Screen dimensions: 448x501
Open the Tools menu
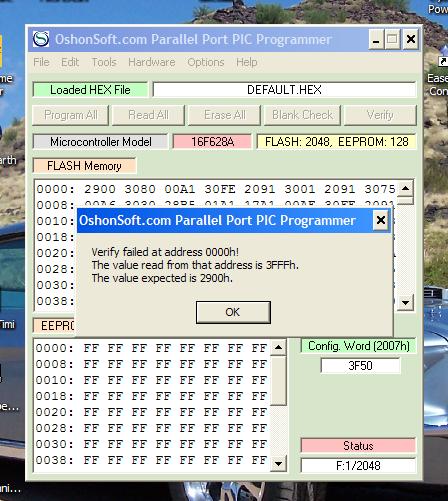coord(104,62)
